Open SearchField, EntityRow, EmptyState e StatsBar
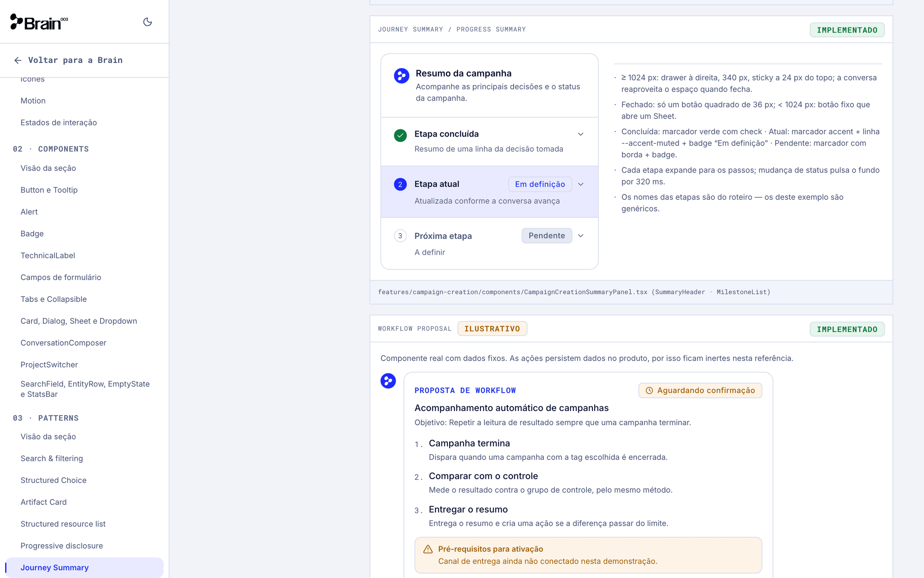The image size is (924, 578). pyautogui.click(x=85, y=389)
